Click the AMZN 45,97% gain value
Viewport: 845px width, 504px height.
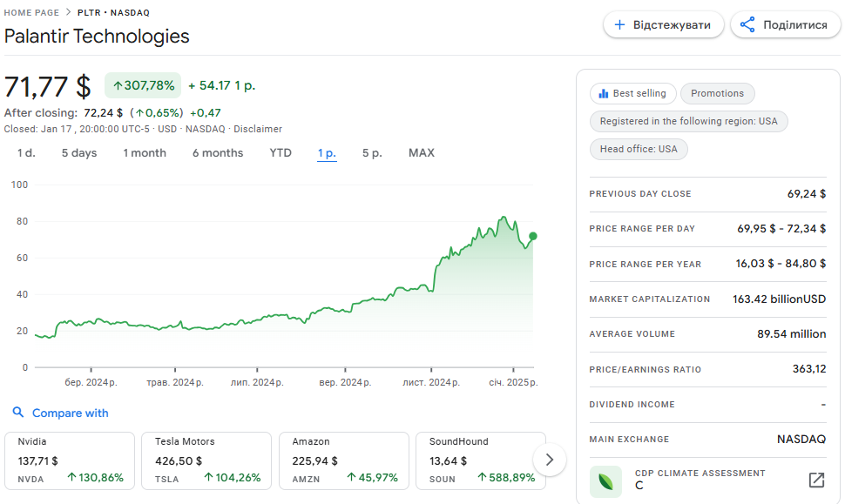372,478
